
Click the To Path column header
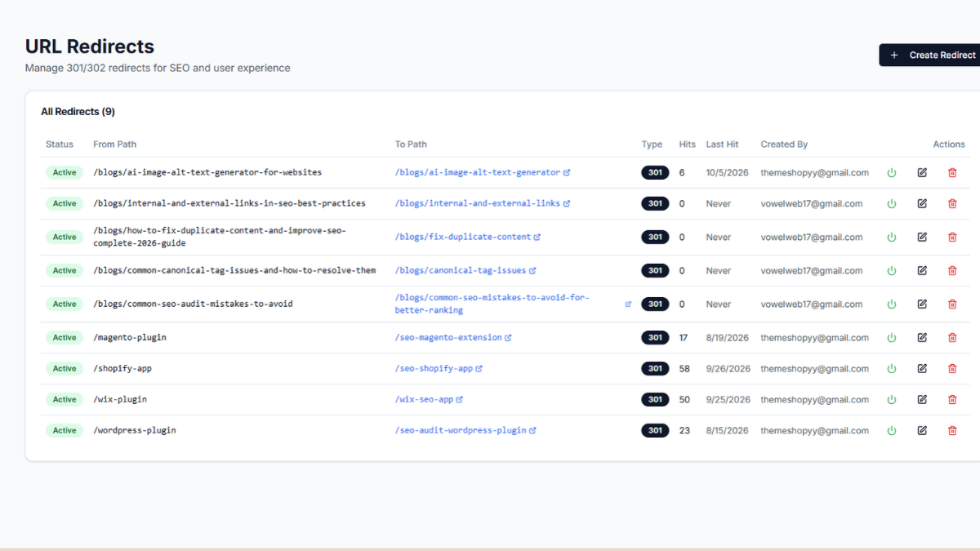(411, 144)
